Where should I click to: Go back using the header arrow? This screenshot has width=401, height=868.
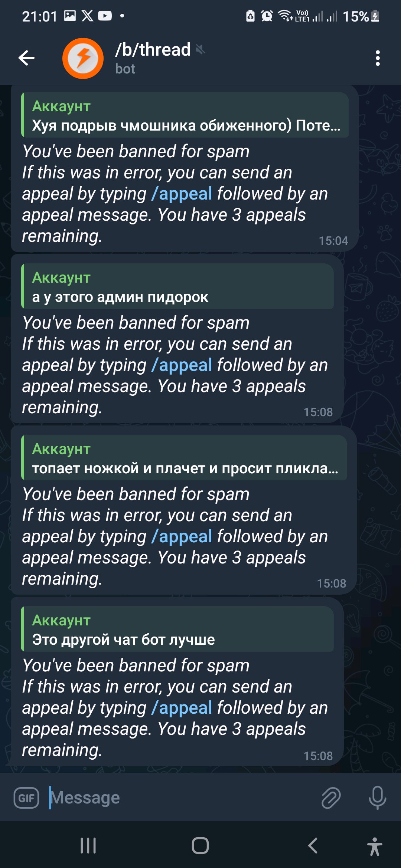tap(26, 58)
